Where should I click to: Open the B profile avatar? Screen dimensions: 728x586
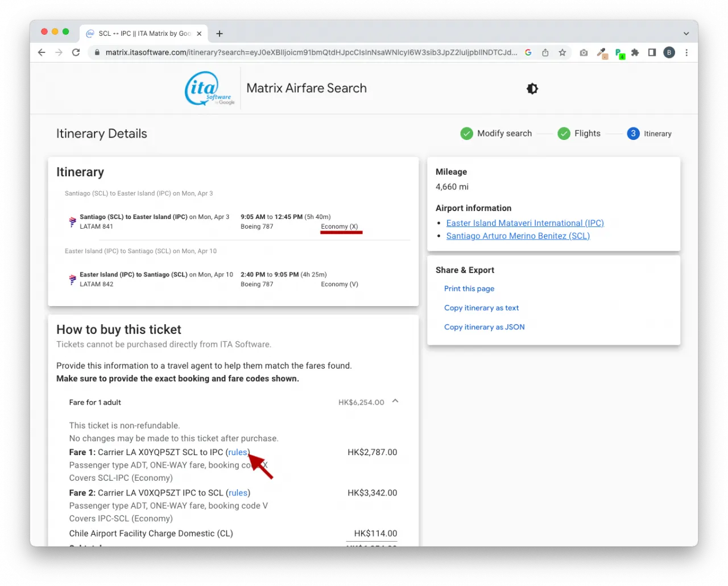pyautogui.click(x=669, y=52)
